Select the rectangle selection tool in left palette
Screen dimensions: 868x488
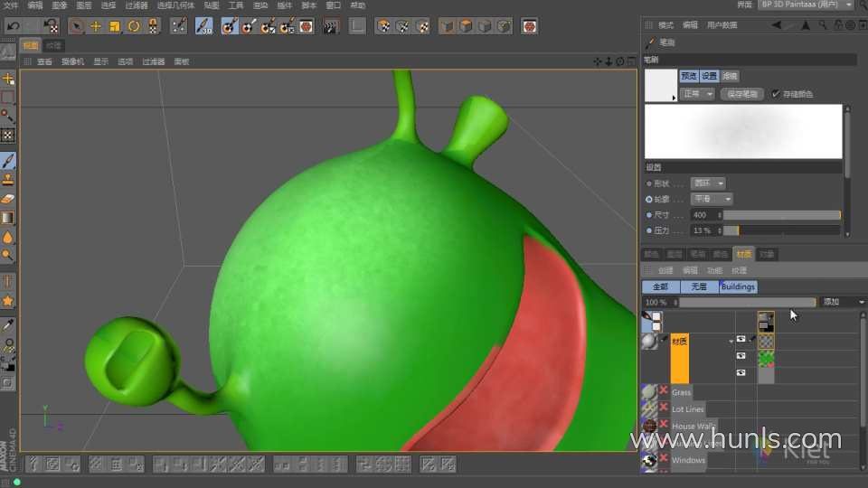pos(8,98)
